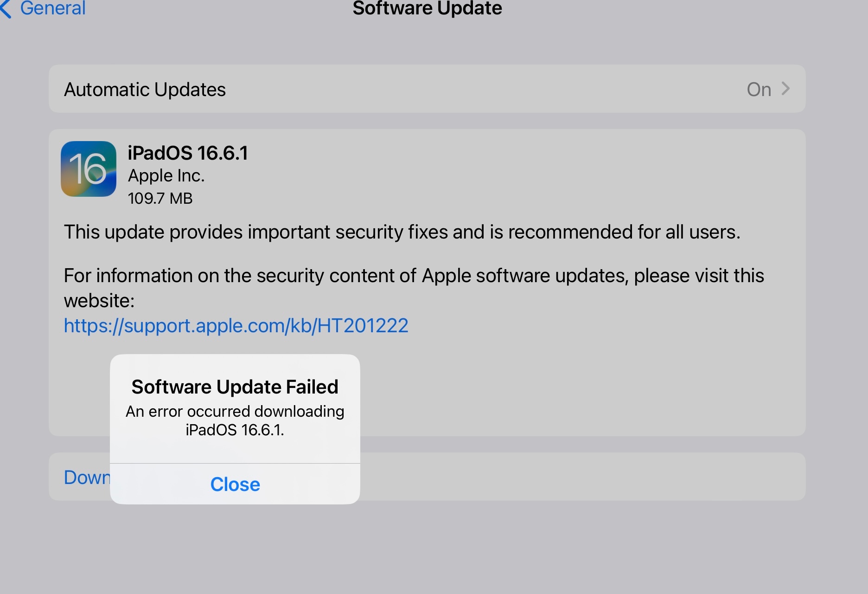This screenshot has height=594, width=868.
Task: Click the Software Update Failed heading
Action: [235, 387]
